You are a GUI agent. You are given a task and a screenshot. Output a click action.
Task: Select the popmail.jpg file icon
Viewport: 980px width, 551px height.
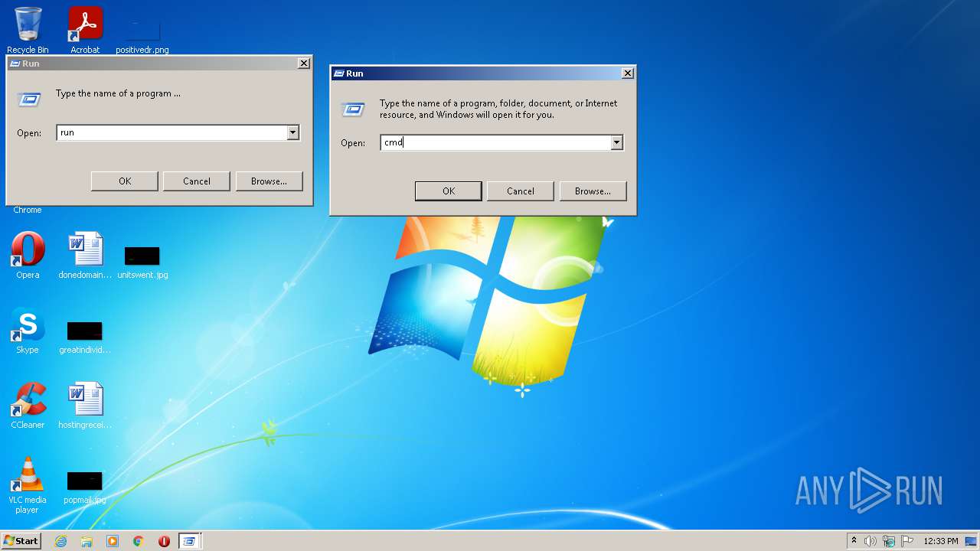(x=85, y=487)
